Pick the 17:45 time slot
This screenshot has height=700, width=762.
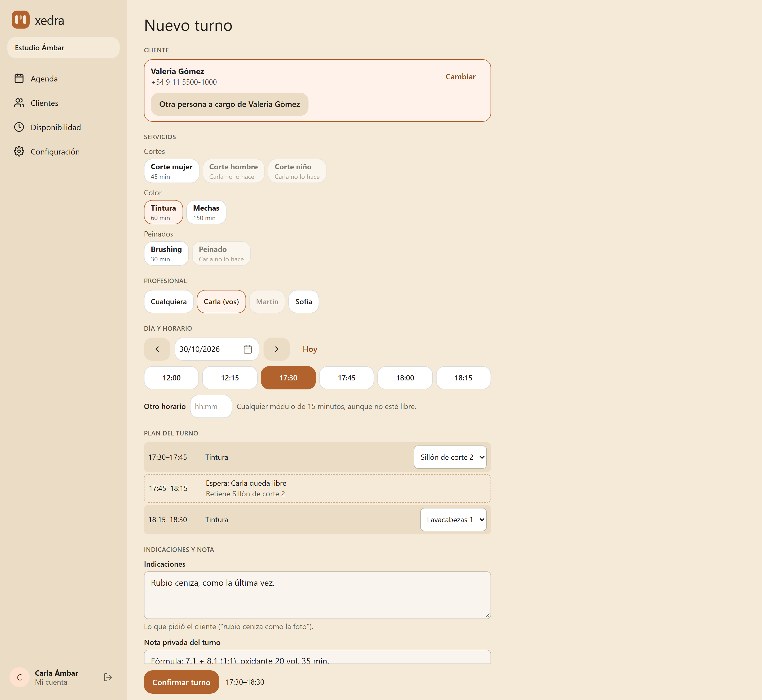[x=347, y=378]
